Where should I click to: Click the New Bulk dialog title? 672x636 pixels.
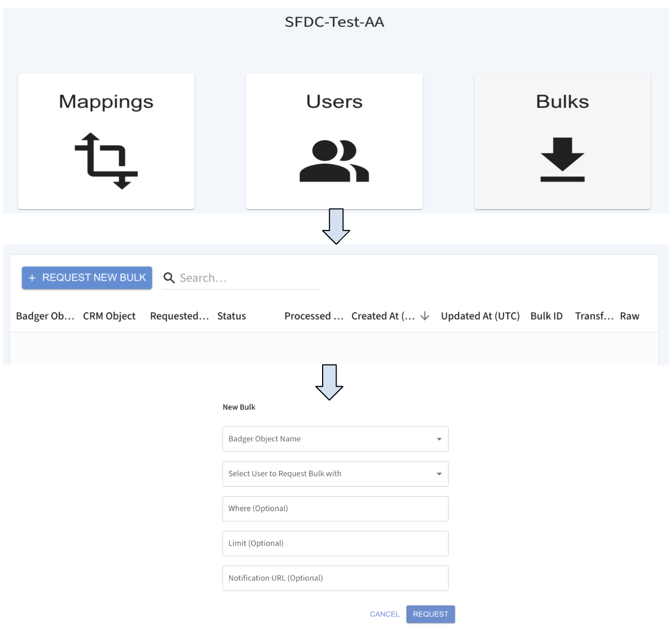(x=239, y=407)
